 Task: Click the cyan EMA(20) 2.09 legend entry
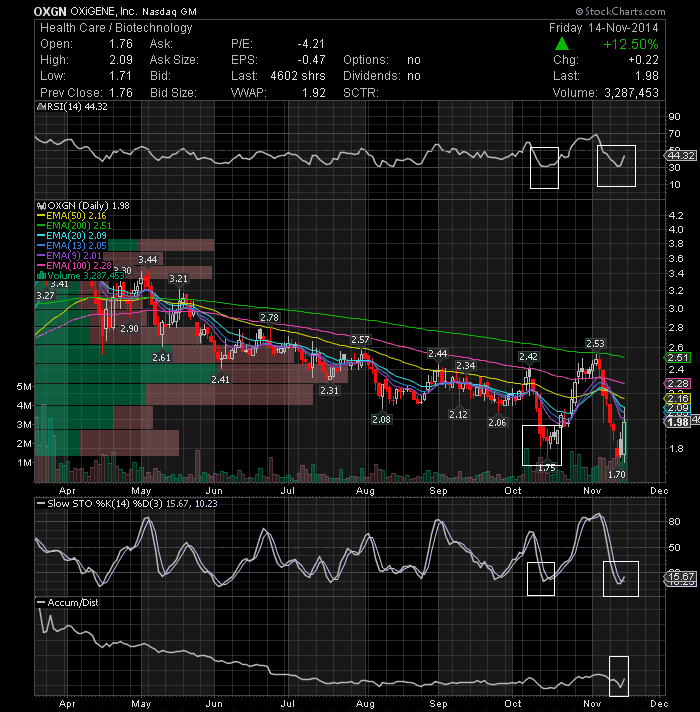72,236
